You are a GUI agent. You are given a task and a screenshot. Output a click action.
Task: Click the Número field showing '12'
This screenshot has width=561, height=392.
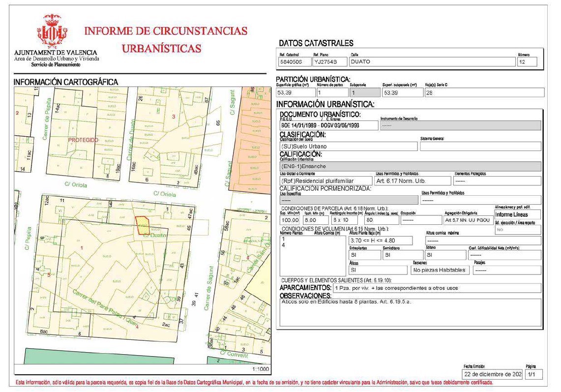[527, 62]
